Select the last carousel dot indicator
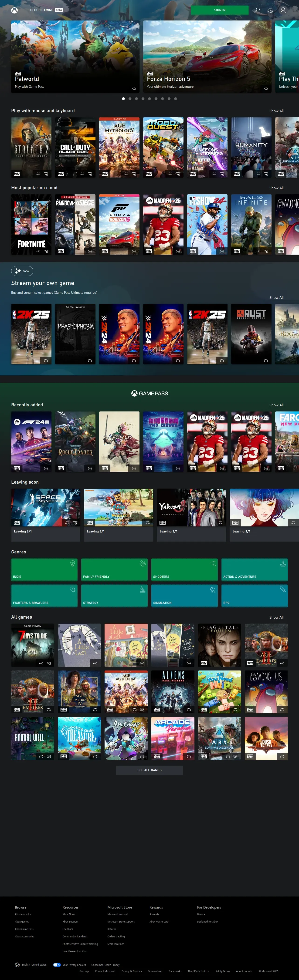This screenshot has width=299, height=980. click(x=176, y=98)
